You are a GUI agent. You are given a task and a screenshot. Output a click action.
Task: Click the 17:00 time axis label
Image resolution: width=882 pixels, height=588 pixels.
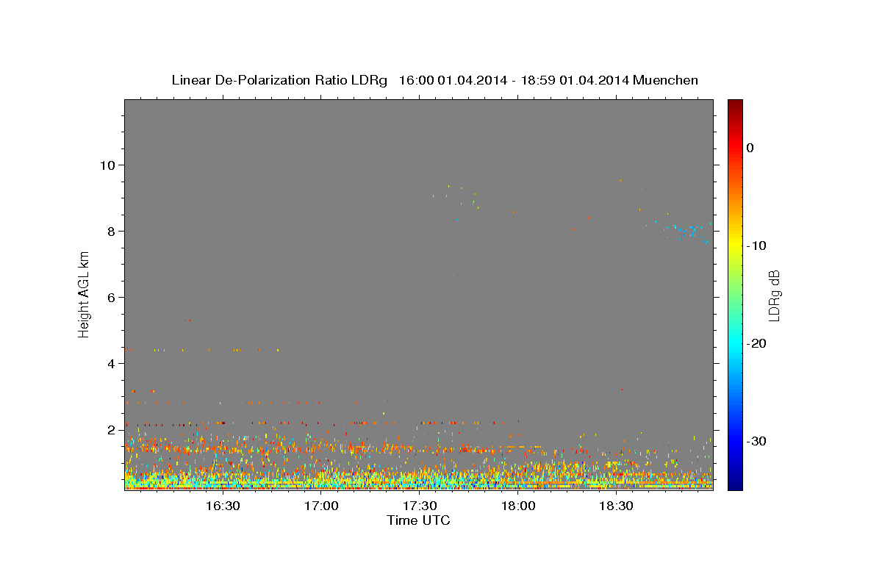click(321, 506)
